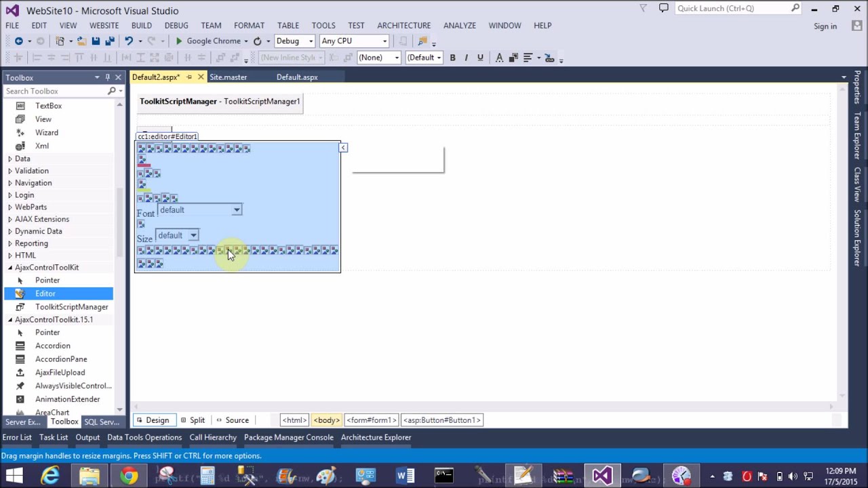Click the New Project toolbar icon

[60, 41]
